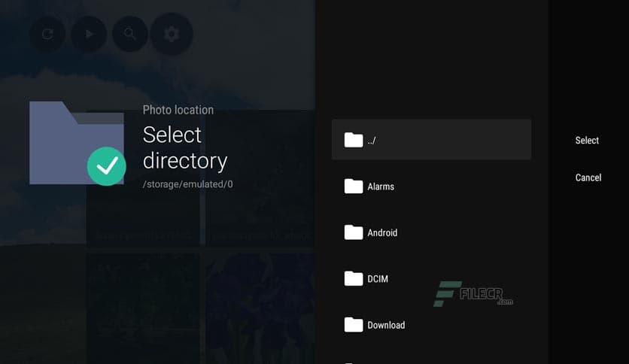Open the Alarms folder
Screen dimensions: 629x364
tap(431, 187)
